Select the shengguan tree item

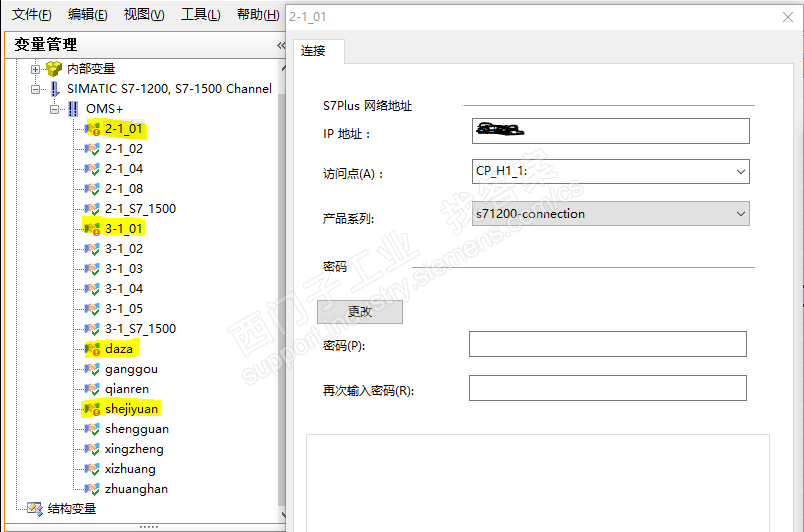click(136, 429)
